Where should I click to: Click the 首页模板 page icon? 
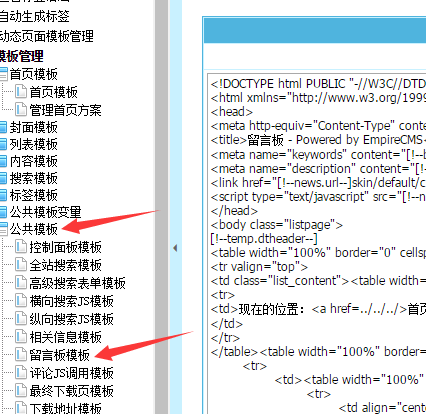coord(21,91)
